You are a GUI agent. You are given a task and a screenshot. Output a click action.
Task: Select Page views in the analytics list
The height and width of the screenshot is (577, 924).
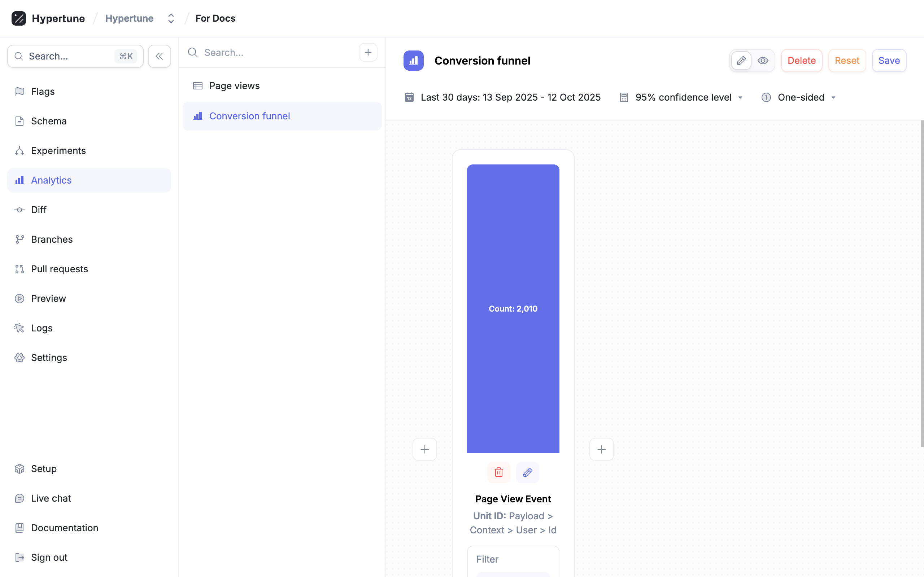click(x=234, y=85)
